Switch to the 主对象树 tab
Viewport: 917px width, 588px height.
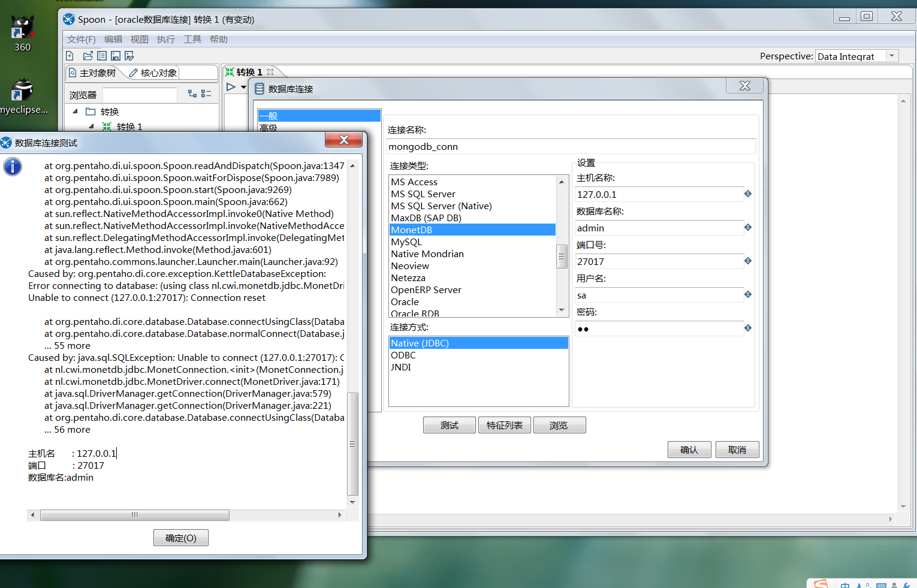point(93,73)
